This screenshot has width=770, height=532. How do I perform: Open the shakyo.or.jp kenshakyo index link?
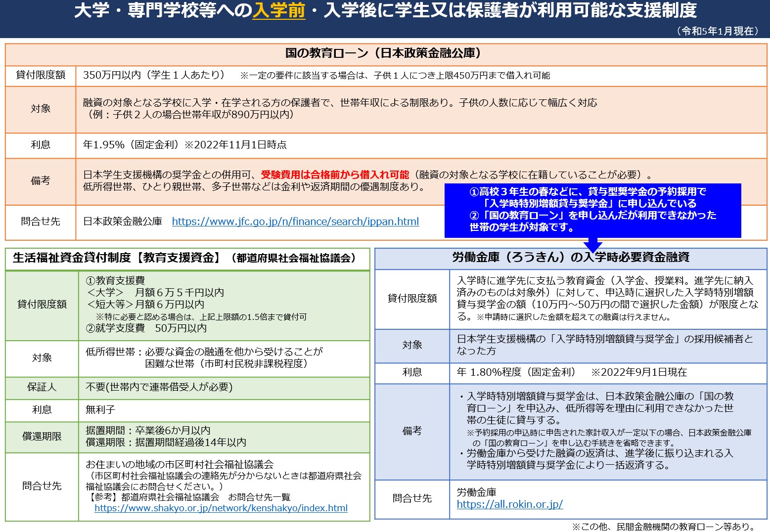coord(221,508)
